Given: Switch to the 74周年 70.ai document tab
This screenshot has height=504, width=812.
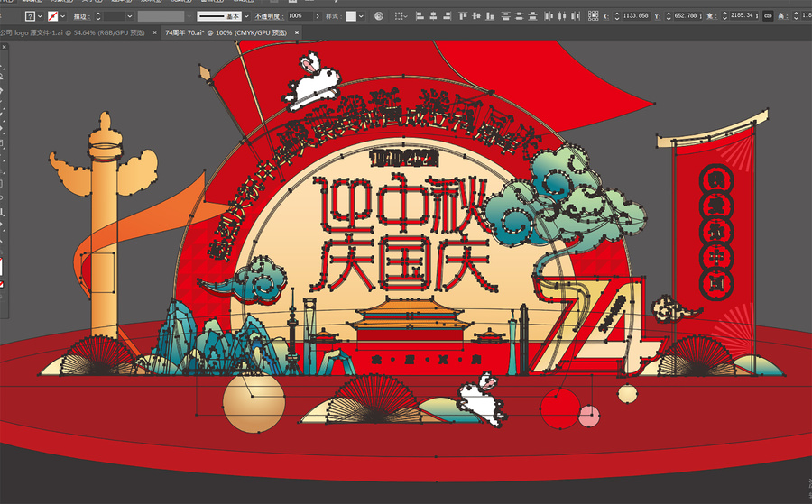Looking at the screenshot, I should 226,32.
